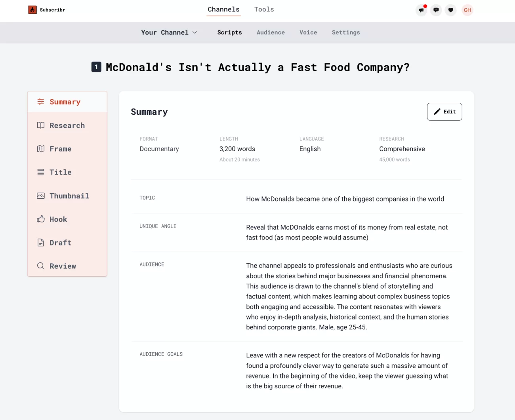Image resolution: width=515 pixels, height=420 pixels.
Task: Open the Scripts tab
Action: (229, 32)
